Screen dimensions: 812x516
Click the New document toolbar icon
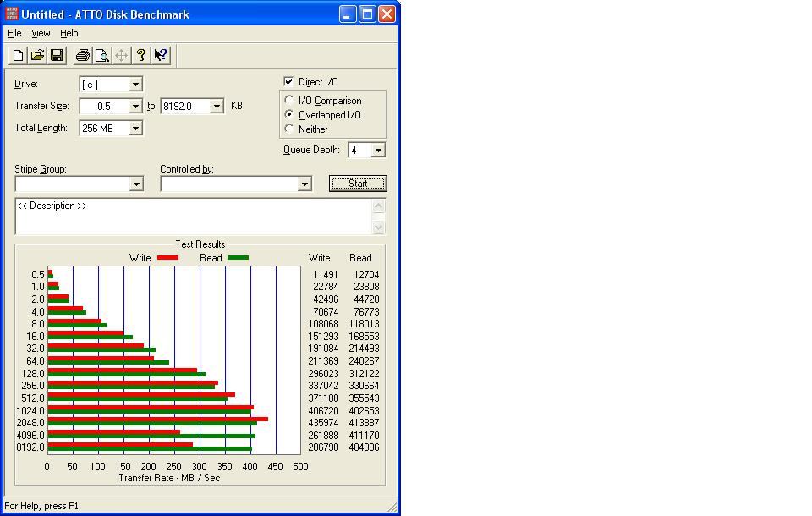pyautogui.click(x=18, y=55)
